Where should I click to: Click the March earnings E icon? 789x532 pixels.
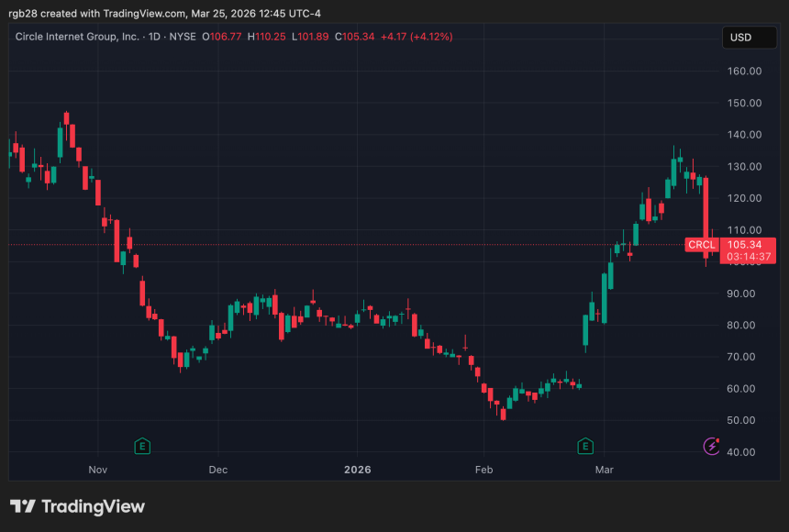click(583, 445)
